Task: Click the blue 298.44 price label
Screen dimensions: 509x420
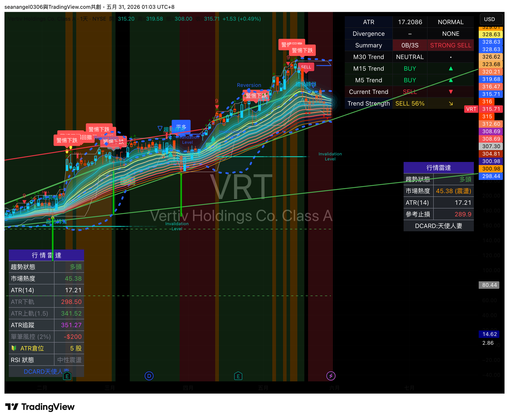Action: coord(491,176)
